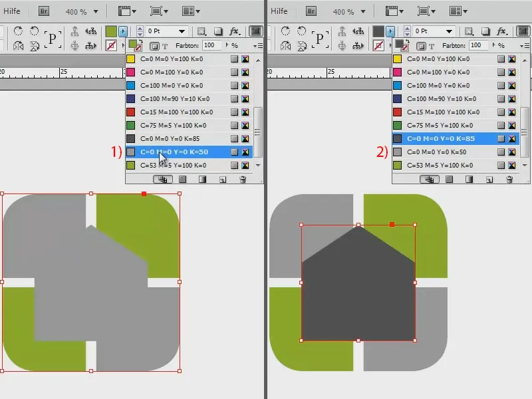This screenshot has height=399, width=532.
Task: Show color swatches only in left panel
Action: pyautogui.click(x=182, y=179)
